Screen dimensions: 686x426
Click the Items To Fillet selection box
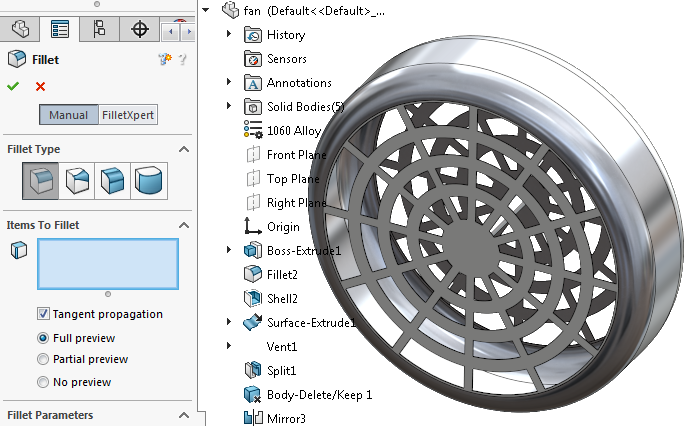tap(107, 264)
